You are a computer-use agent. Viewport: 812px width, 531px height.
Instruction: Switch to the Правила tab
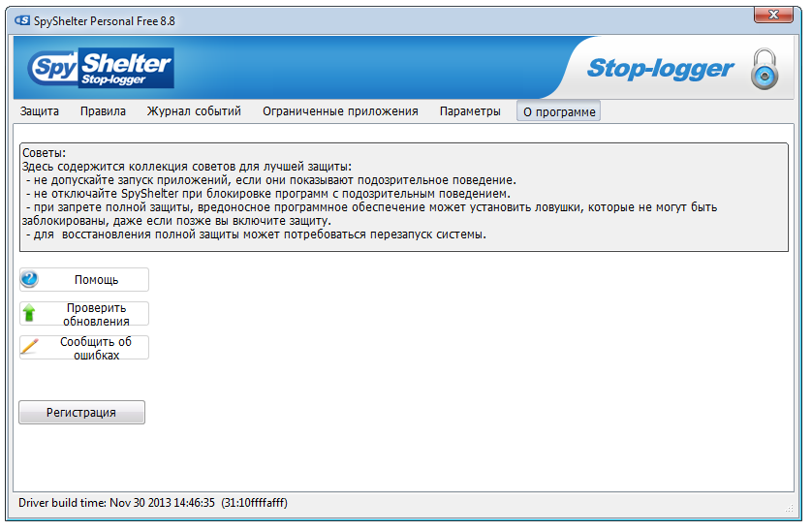(103, 111)
